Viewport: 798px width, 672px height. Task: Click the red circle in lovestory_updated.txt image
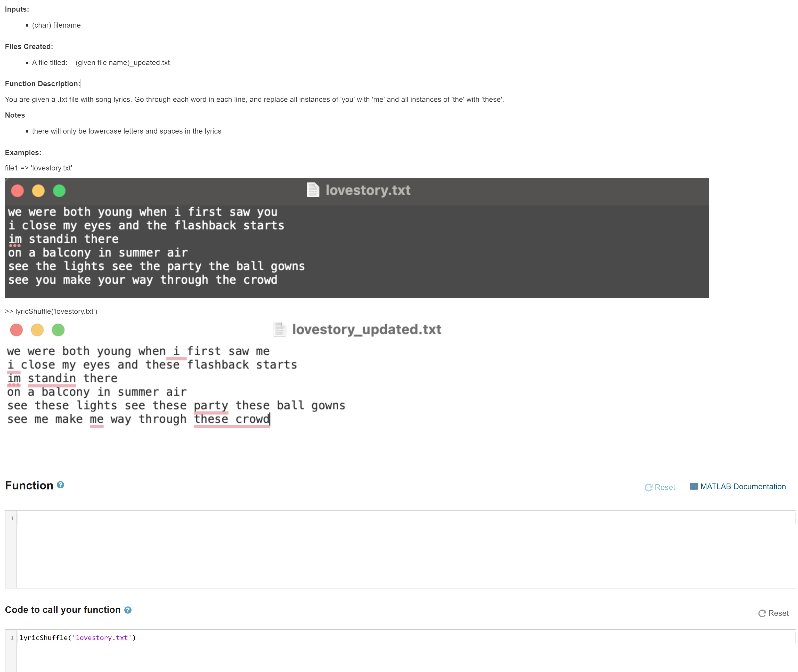(x=17, y=330)
